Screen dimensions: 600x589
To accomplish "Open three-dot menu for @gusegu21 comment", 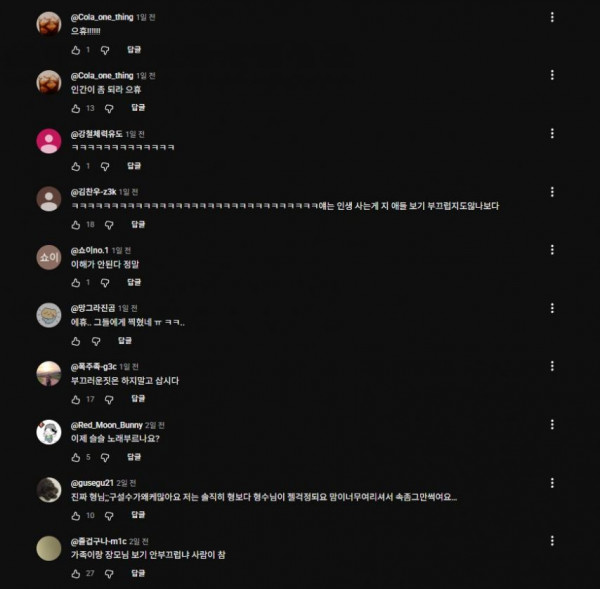I will tap(552, 483).
